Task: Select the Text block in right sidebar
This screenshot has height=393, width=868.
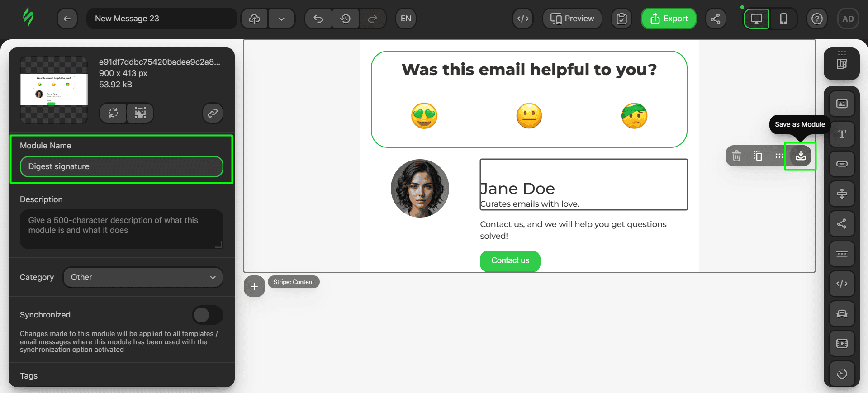Action: (841, 134)
